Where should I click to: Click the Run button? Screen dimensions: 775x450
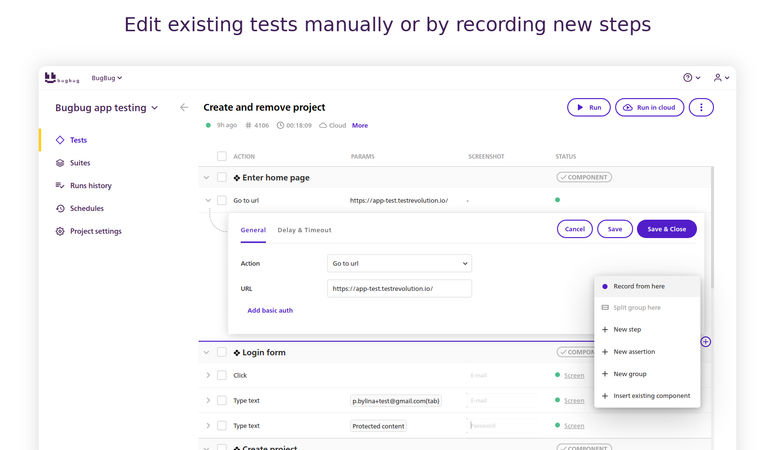tap(589, 107)
